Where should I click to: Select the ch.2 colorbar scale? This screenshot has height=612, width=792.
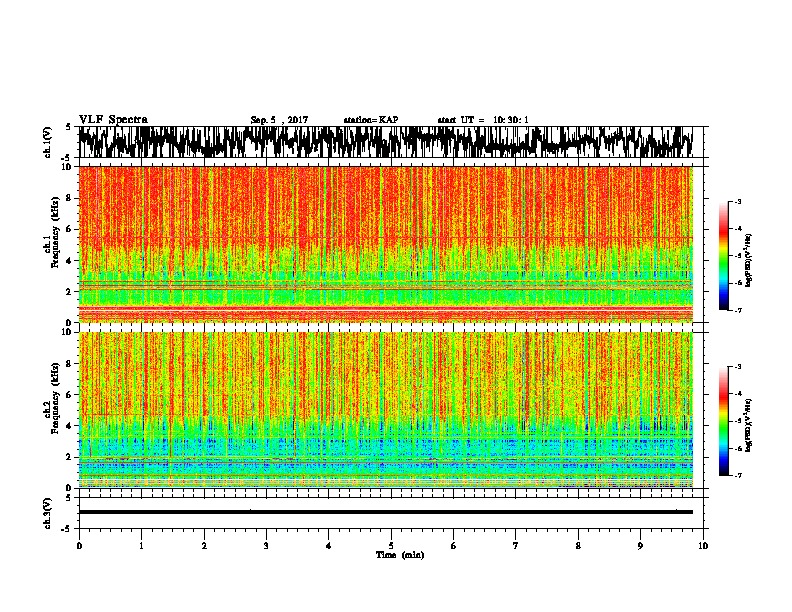click(723, 421)
